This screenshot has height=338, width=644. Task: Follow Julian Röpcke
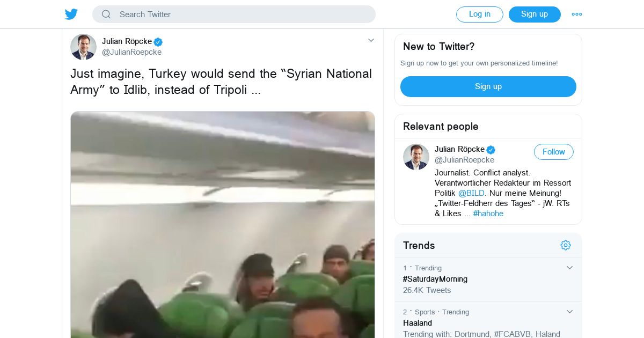pos(554,152)
